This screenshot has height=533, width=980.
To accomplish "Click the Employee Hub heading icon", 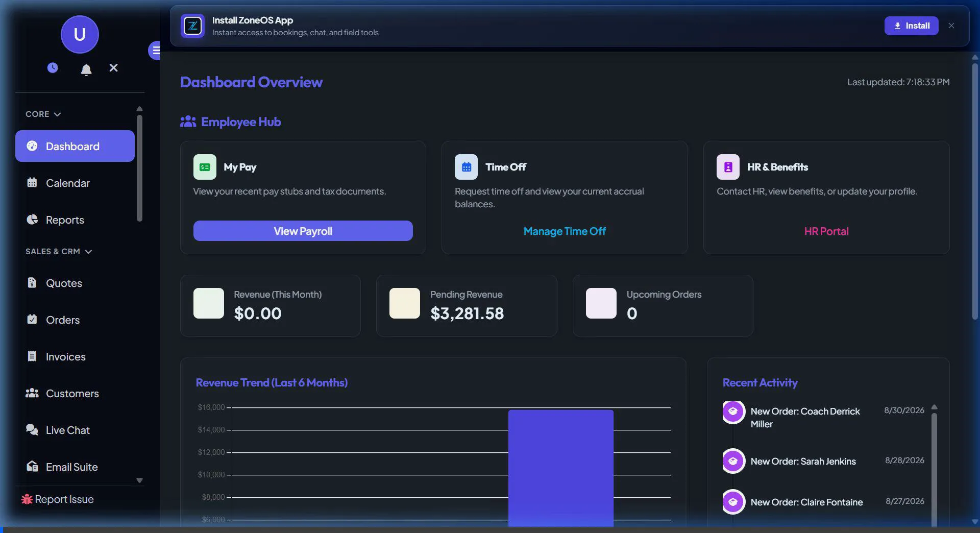I will pyautogui.click(x=188, y=122).
